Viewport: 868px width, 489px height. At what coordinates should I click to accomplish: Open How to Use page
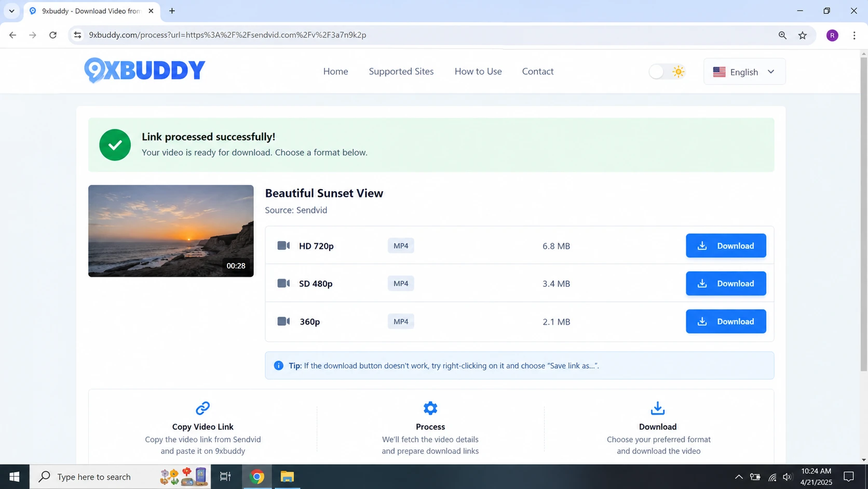tap(478, 71)
